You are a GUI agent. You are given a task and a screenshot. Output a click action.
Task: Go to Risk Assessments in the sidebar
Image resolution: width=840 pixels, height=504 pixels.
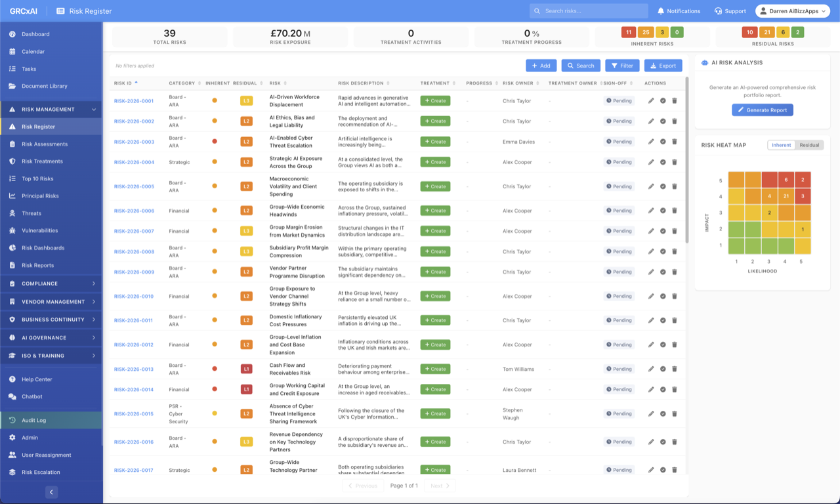(x=44, y=144)
